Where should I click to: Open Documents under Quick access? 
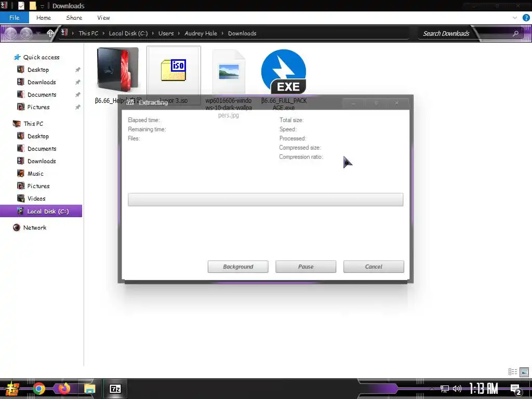pyautogui.click(x=42, y=95)
